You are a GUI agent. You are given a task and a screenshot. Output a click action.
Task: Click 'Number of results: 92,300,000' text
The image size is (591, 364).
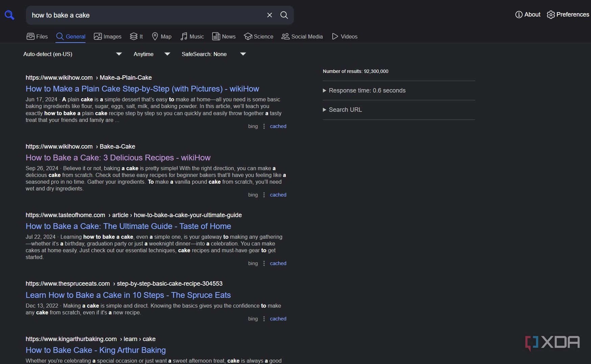[x=355, y=71]
